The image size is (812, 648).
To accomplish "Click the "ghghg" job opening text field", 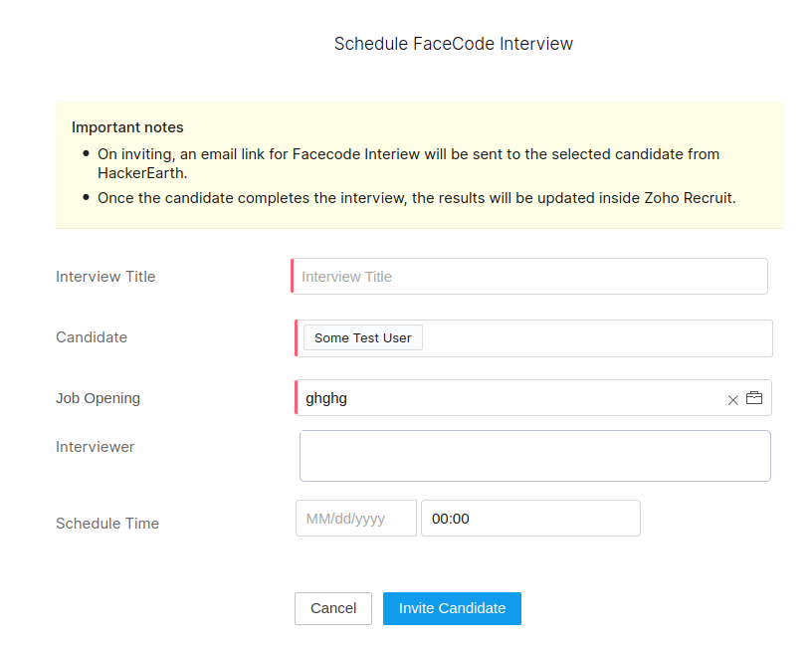I will point(448,397).
